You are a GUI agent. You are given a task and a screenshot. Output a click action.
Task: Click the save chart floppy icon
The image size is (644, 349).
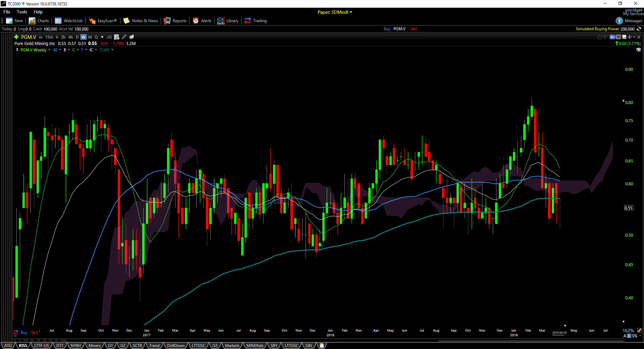[624, 37]
